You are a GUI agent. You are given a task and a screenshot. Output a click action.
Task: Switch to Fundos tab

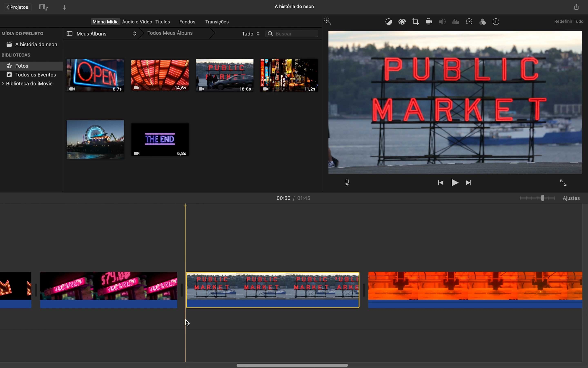[x=187, y=22]
